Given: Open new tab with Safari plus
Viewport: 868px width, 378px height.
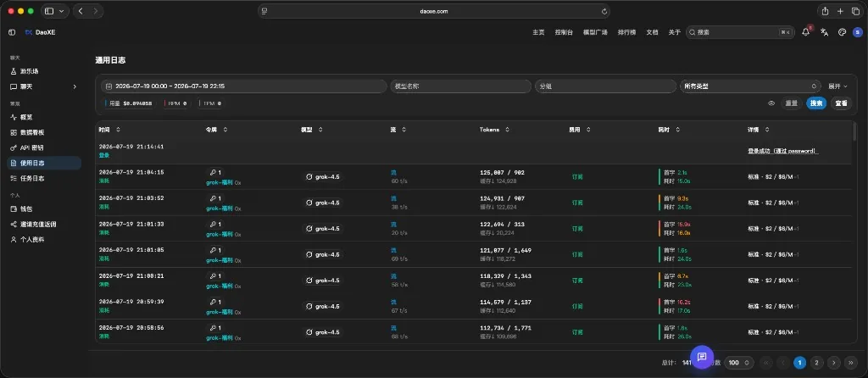Looking at the screenshot, I should pyautogui.click(x=840, y=11).
